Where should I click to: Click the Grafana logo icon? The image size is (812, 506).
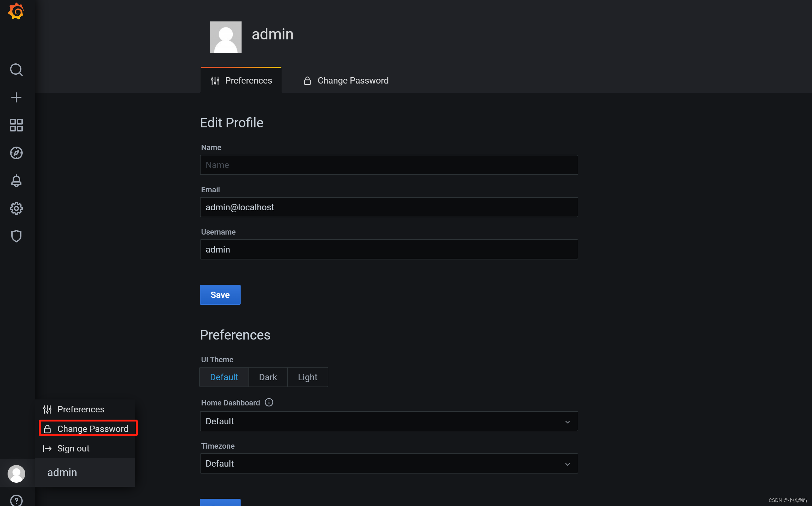(x=16, y=12)
